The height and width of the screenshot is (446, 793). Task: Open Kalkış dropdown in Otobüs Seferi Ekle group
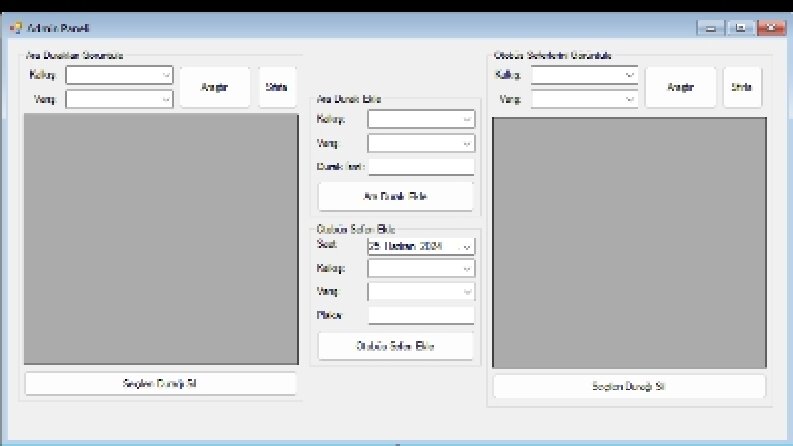click(421, 269)
